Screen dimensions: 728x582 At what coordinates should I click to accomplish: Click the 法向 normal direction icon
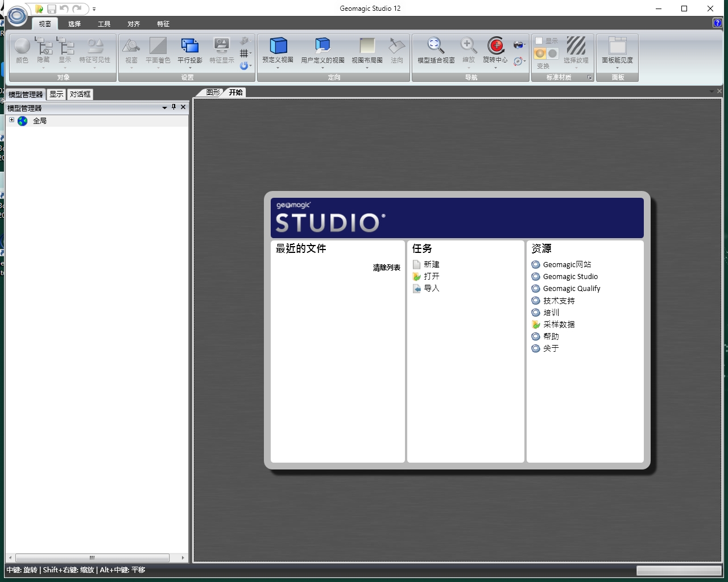click(x=397, y=45)
